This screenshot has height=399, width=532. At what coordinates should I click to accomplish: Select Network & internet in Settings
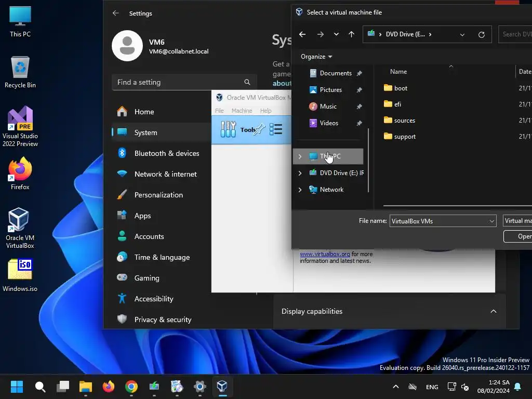(x=161, y=174)
